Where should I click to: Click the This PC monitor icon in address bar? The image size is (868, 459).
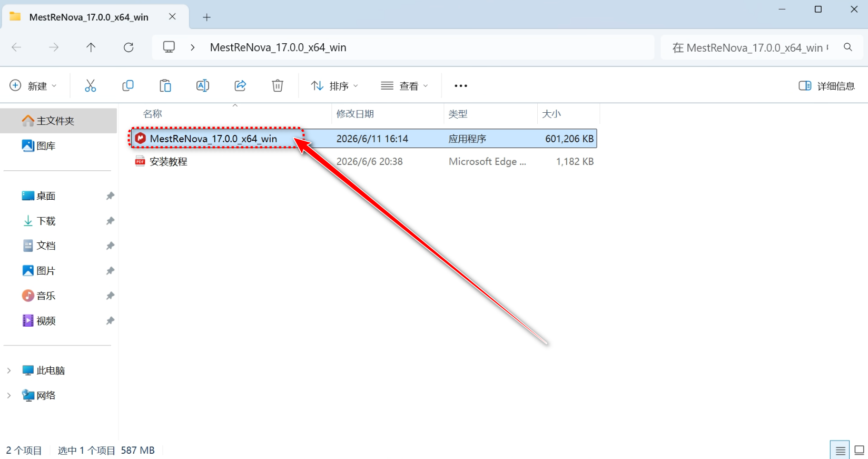169,47
